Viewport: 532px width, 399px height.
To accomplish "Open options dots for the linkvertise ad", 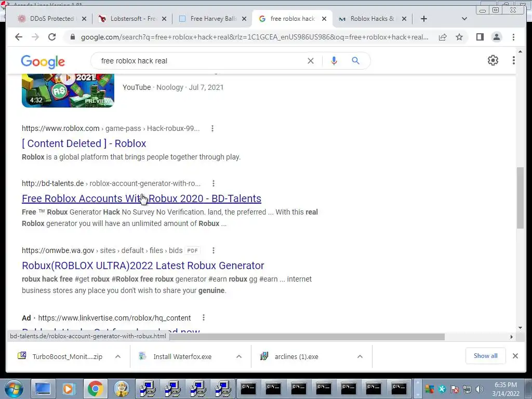I will [x=204, y=317].
